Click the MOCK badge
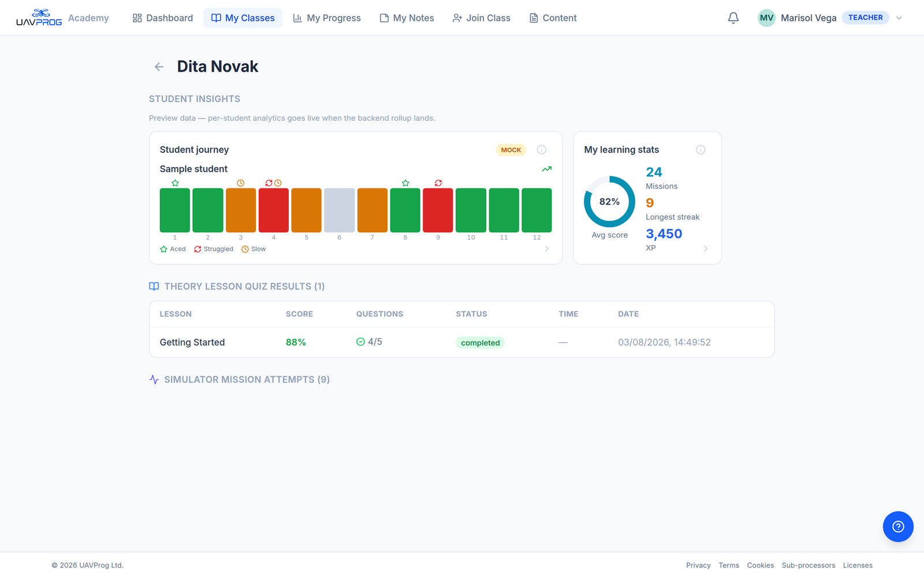 point(511,150)
